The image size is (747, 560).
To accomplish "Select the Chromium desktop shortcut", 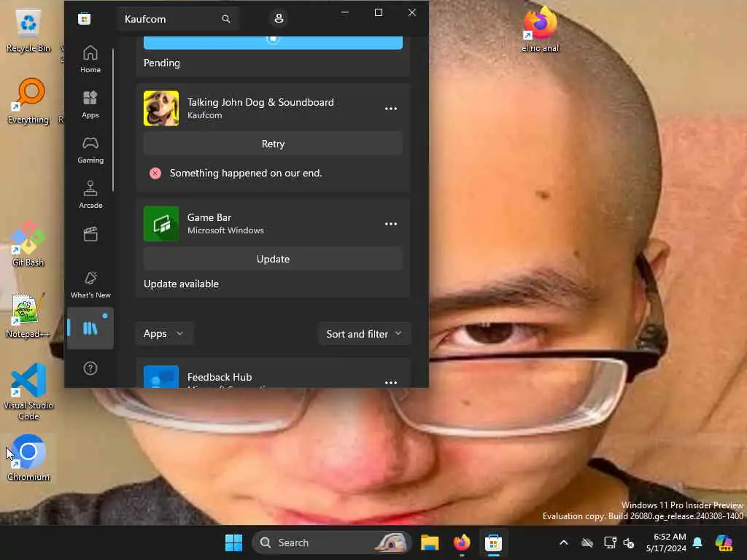I will 28,458.
